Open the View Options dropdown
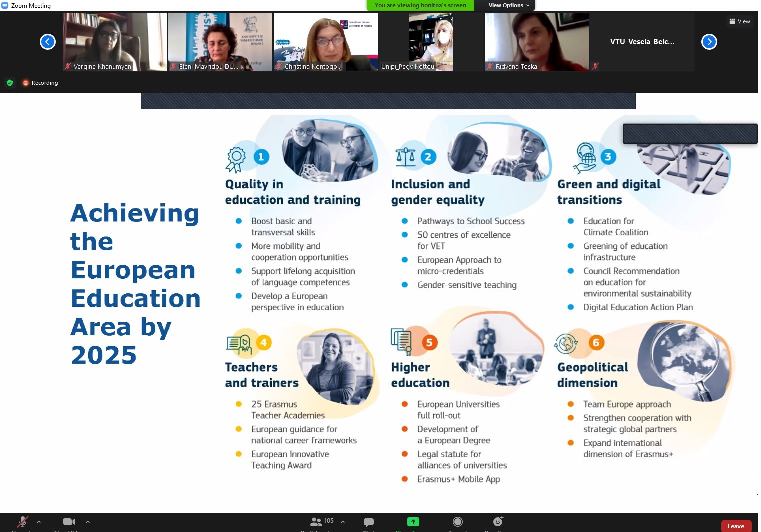The width and height of the screenshot is (761, 532). click(x=509, y=5)
